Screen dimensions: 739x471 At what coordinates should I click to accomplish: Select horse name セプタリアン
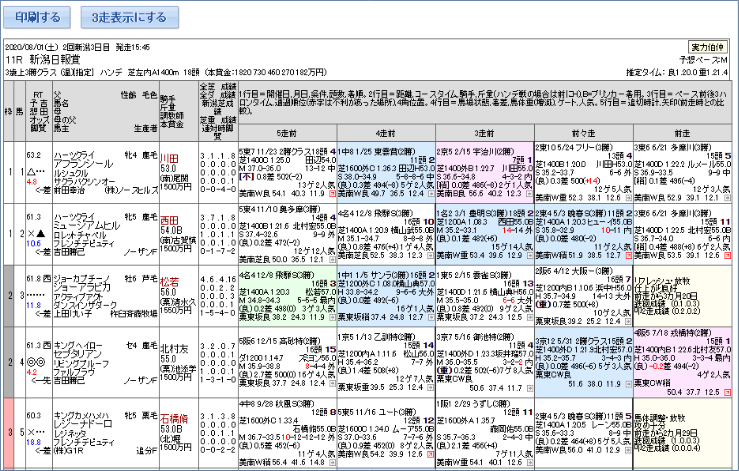(77, 354)
